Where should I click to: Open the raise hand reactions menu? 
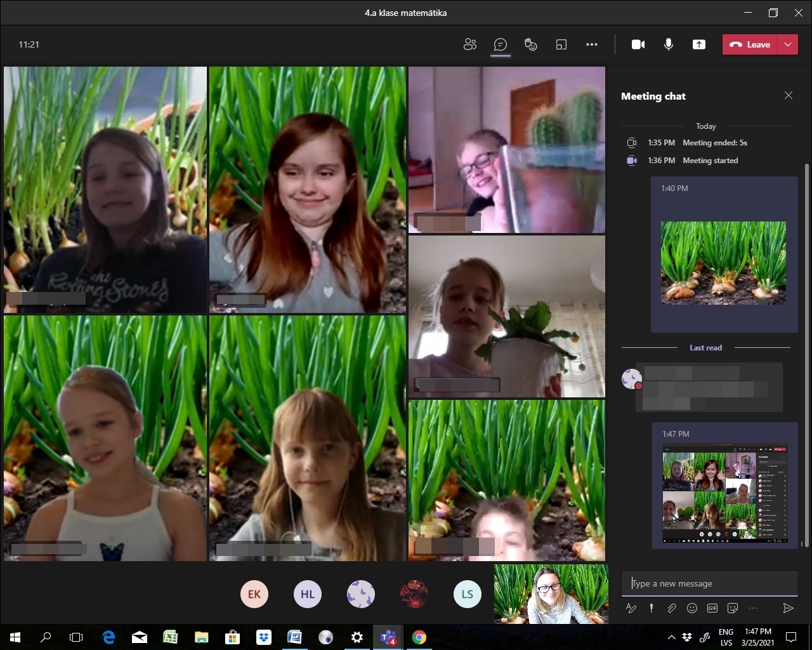pyautogui.click(x=531, y=44)
